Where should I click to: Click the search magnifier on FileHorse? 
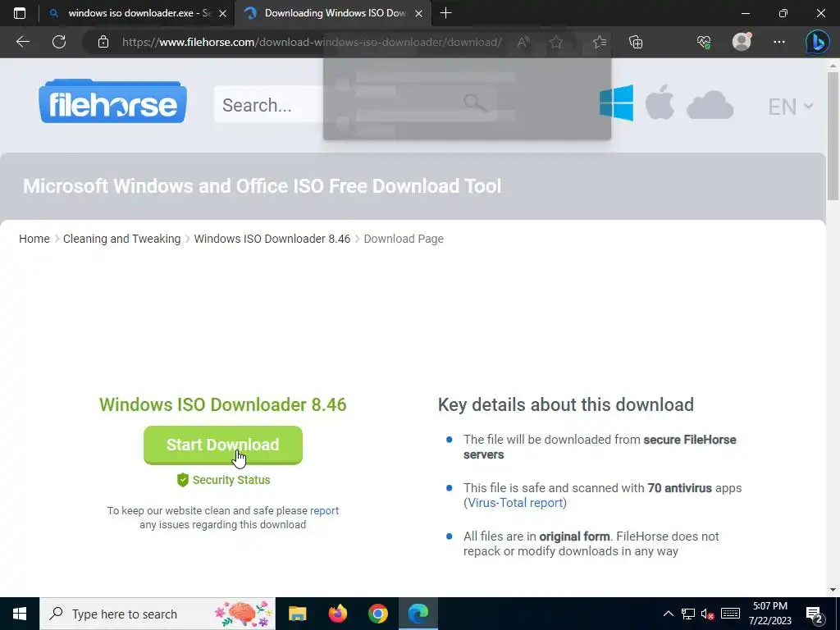click(475, 103)
